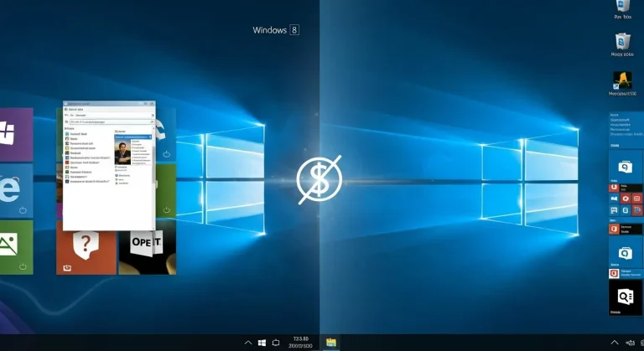Click the task view icon beside the Start button
644x351 pixels.
pos(276,343)
